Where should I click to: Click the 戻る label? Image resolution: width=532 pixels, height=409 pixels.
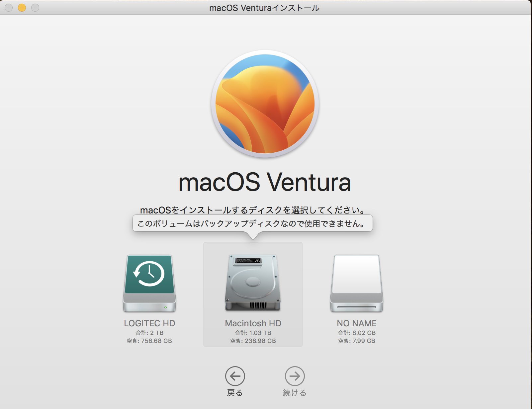pyautogui.click(x=235, y=393)
